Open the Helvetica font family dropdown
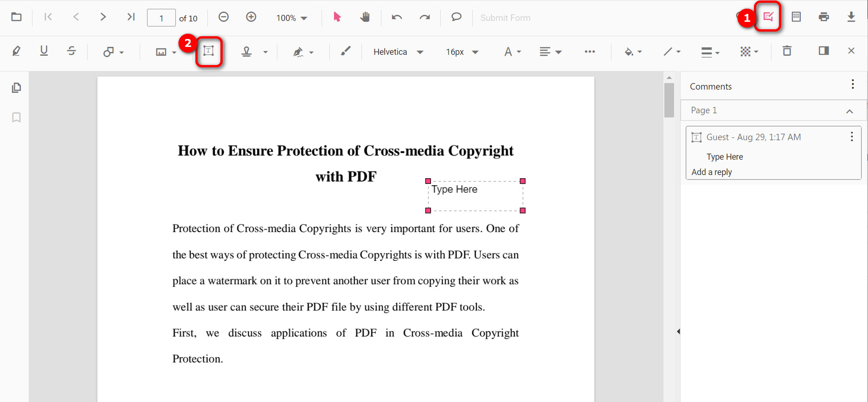This screenshot has height=402, width=868. point(399,52)
